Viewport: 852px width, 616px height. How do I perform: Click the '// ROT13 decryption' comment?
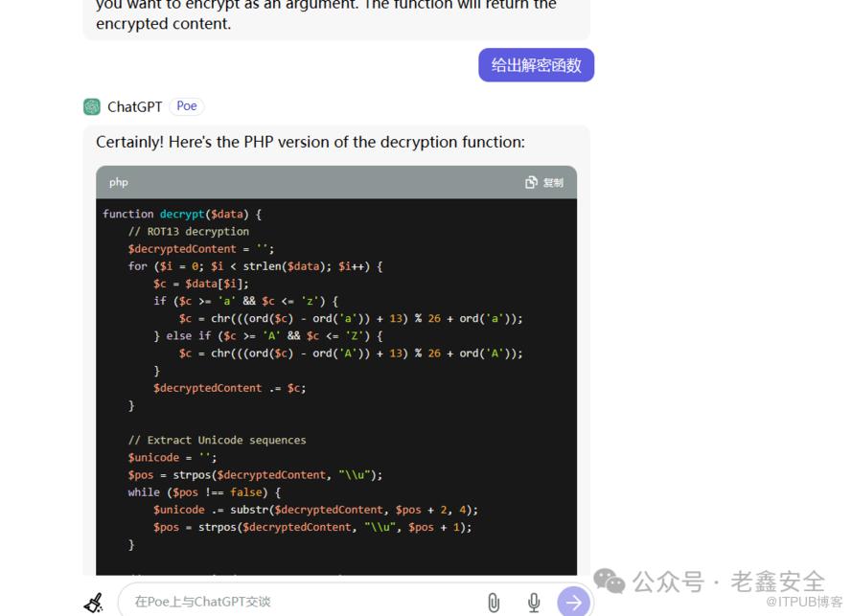pyautogui.click(x=189, y=232)
